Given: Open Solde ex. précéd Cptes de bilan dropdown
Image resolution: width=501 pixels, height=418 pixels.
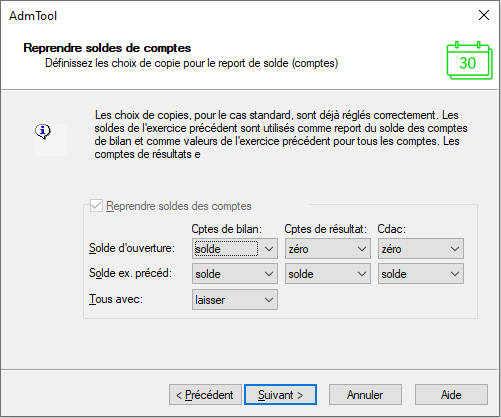Looking at the screenshot, I should click(235, 274).
